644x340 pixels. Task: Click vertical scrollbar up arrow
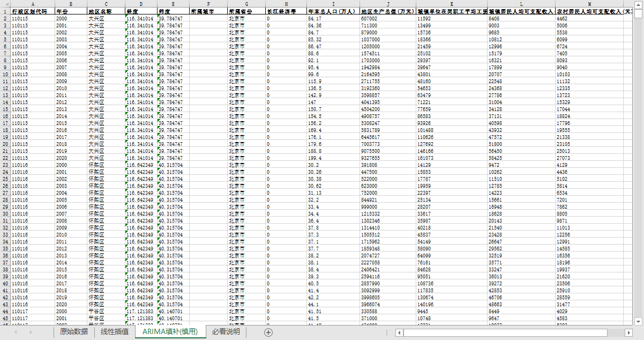pyautogui.click(x=638, y=4)
